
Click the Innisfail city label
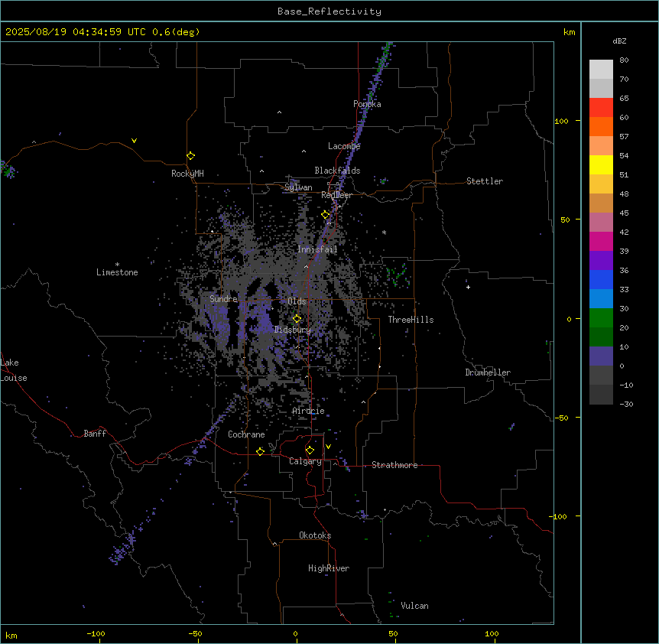tap(317, 249)
